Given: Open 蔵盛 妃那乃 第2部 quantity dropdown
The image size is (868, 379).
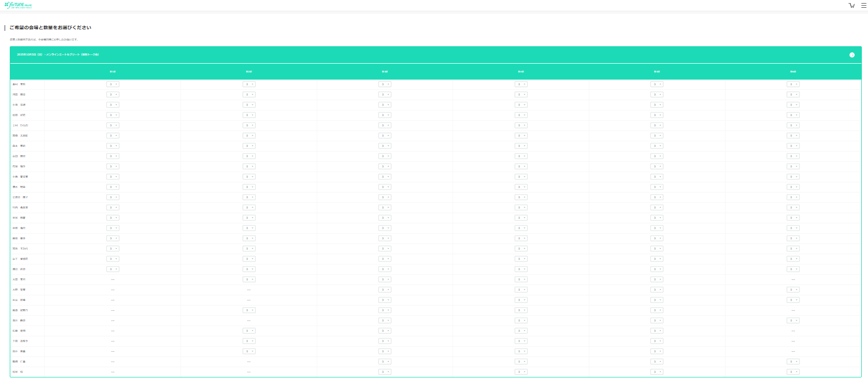Looking at the screenshot, I should (249, 310).
